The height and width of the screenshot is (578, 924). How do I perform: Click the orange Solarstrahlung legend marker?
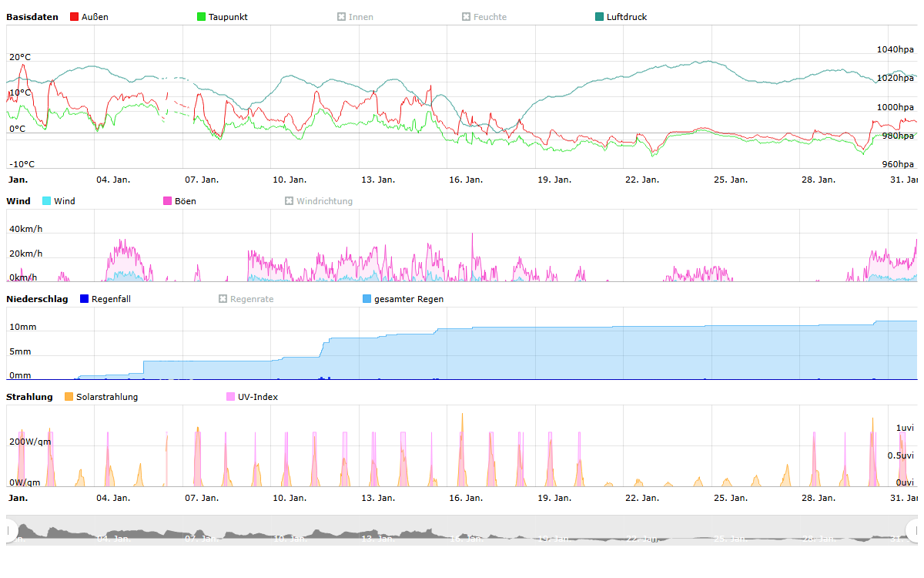pyautogui.click(x=69, y=397)
